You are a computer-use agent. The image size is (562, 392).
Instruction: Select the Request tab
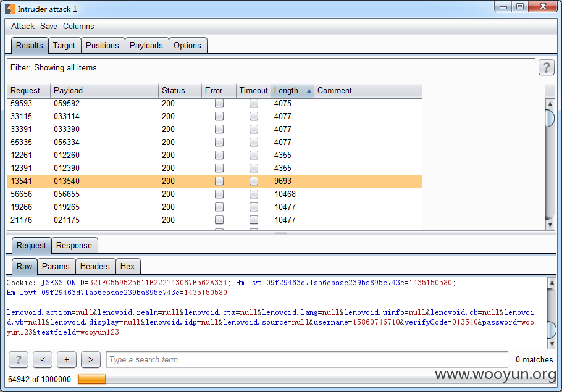coord(31,246)
